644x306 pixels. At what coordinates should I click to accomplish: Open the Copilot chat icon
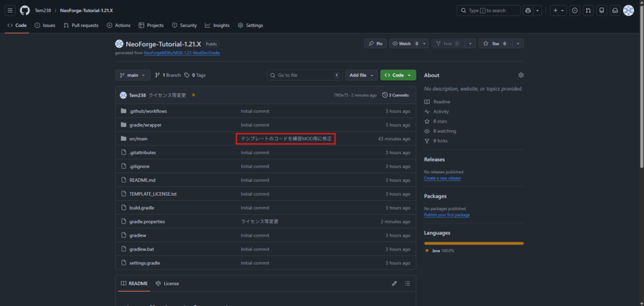pos(528,11)
